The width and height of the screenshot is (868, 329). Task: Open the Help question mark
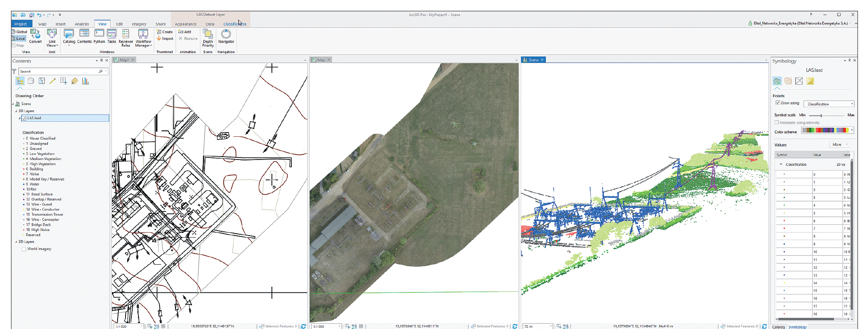pos(811,15)
